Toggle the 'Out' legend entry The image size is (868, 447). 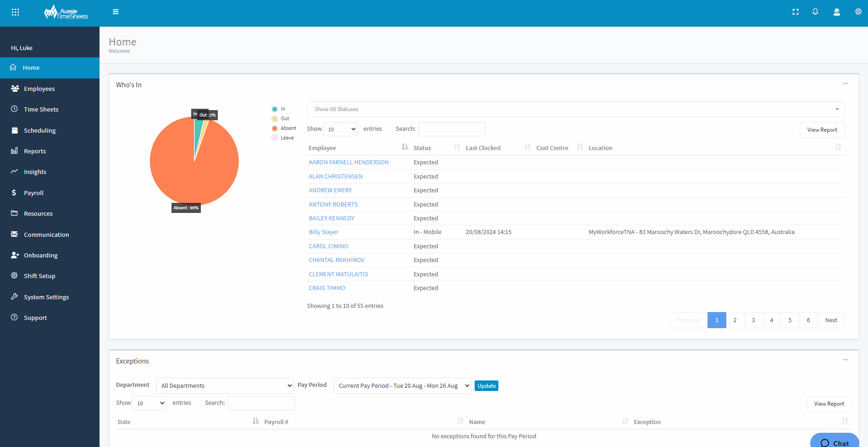coord(275,118)
